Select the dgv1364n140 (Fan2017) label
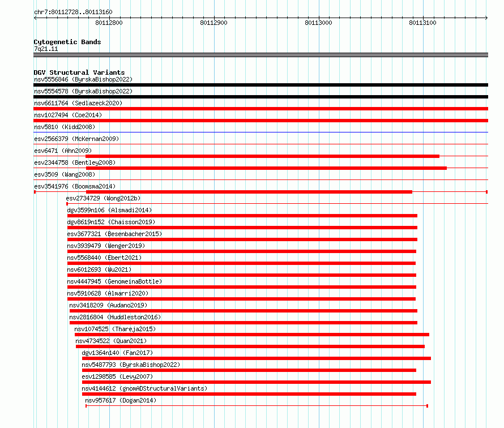Screen dimensions: 504x428 [x=117, y=353]
